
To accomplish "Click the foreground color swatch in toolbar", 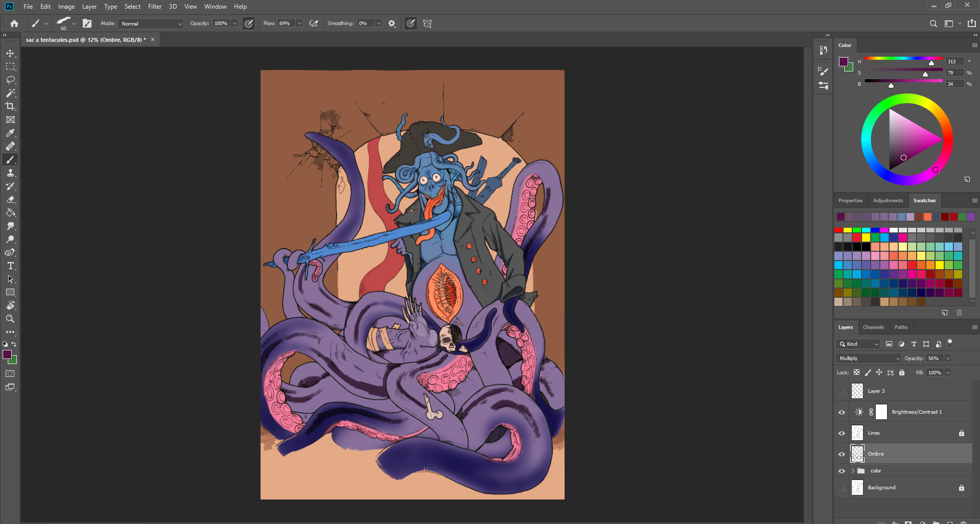I will [7, 354].
